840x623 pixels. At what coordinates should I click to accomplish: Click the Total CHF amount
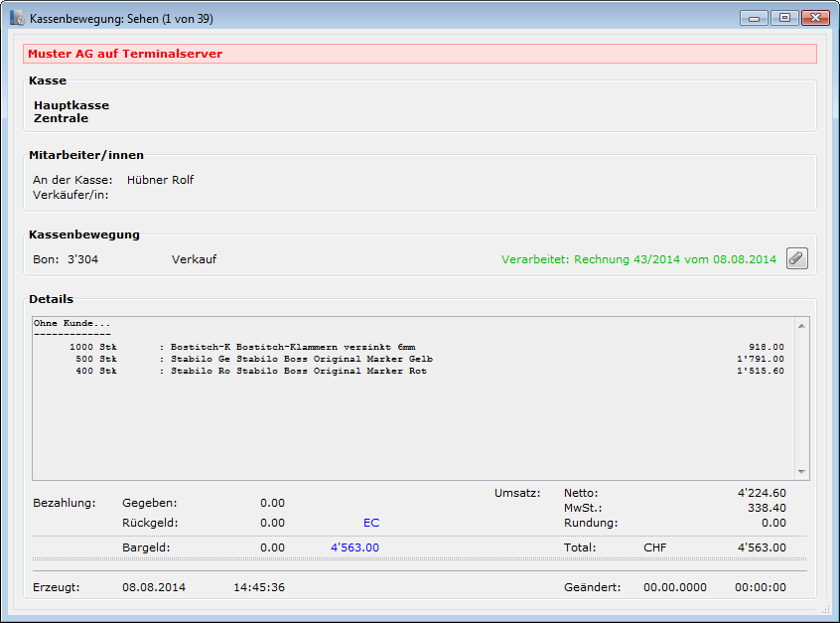[761, 547]
